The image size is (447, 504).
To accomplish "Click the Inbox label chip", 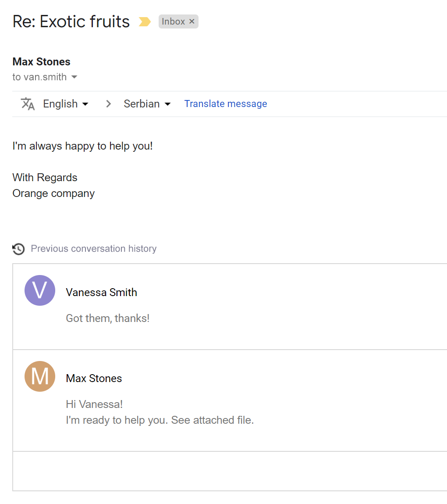I will click(178, 21).
